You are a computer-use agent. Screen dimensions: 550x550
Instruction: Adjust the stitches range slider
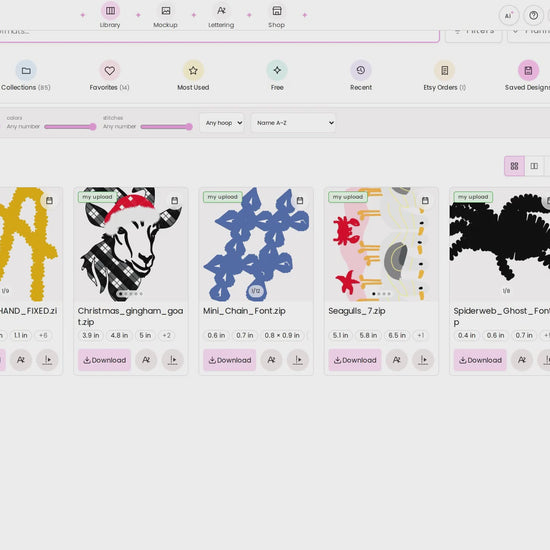coord(167,127)
